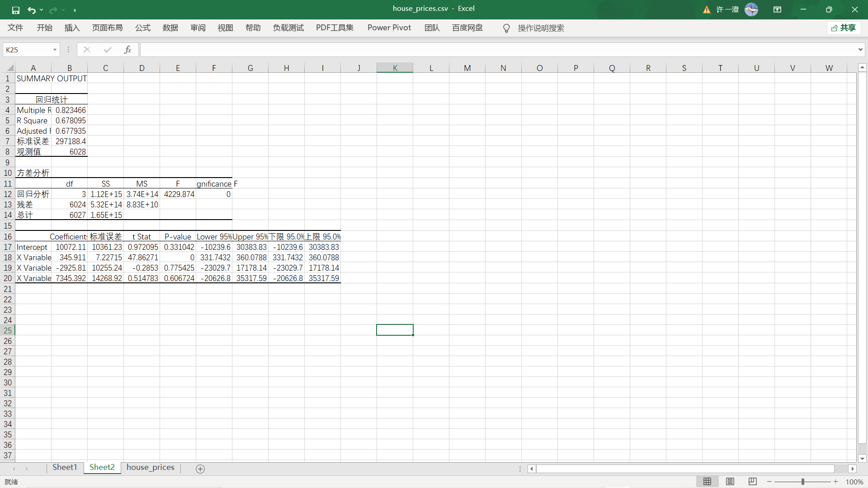Switch to Page Break Preview view icon
Viewport: 868px width, 488px height.
click(x=752, y=482)
